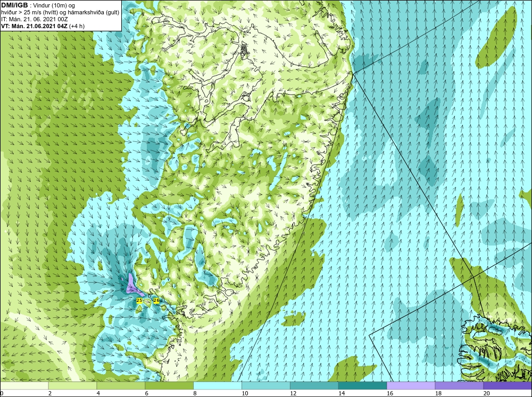This screenshot has height=397, width=532.
Task: Click the valid time line VT: Mán. 21.06.2021 04Z
Action: coord(34,26)
